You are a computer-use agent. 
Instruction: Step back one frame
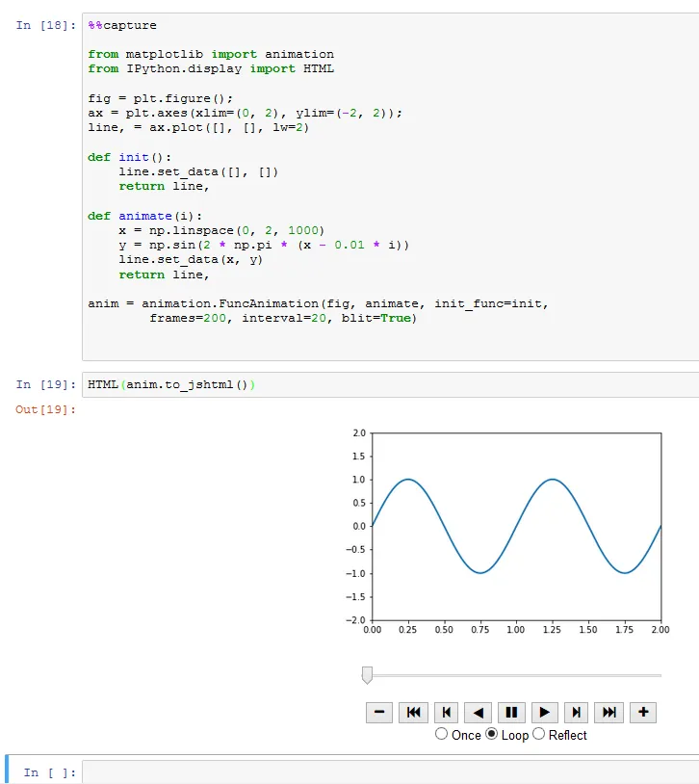point(447,713)
